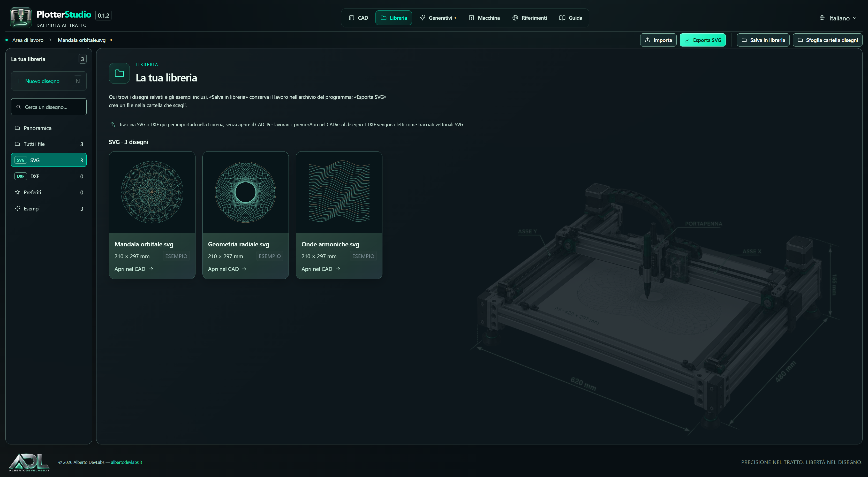
Task: Select the SVG filter in sidebar
Action: pos(49,160)
